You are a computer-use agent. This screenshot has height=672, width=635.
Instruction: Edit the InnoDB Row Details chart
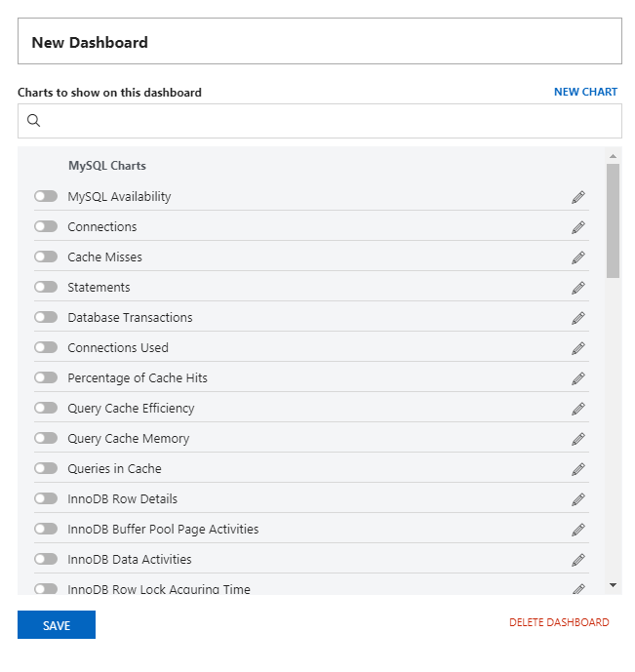pyautogui.click(x=578, y=499)
